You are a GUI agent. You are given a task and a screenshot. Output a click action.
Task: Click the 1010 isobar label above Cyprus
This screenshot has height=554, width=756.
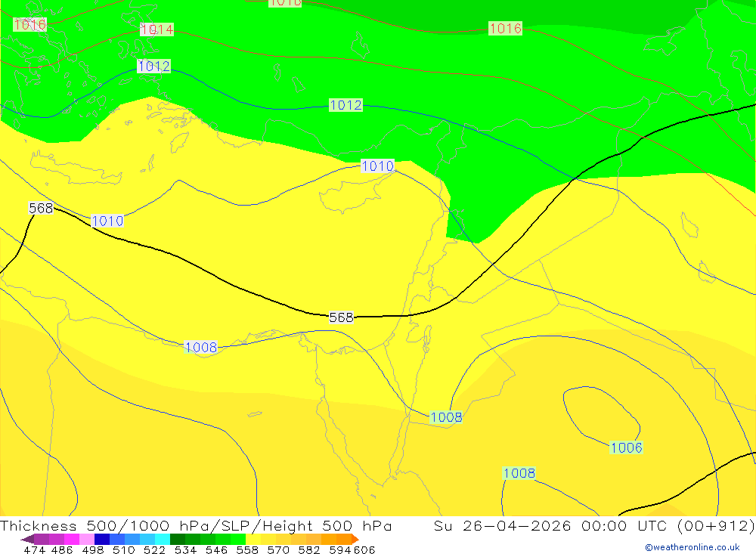(377, 166)
